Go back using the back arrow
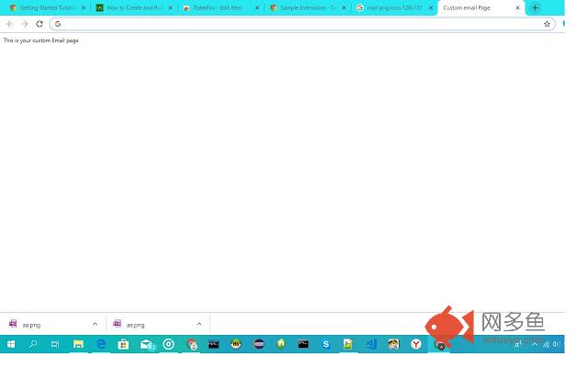Viewport: 588px width, 368px height. [10, 24]
